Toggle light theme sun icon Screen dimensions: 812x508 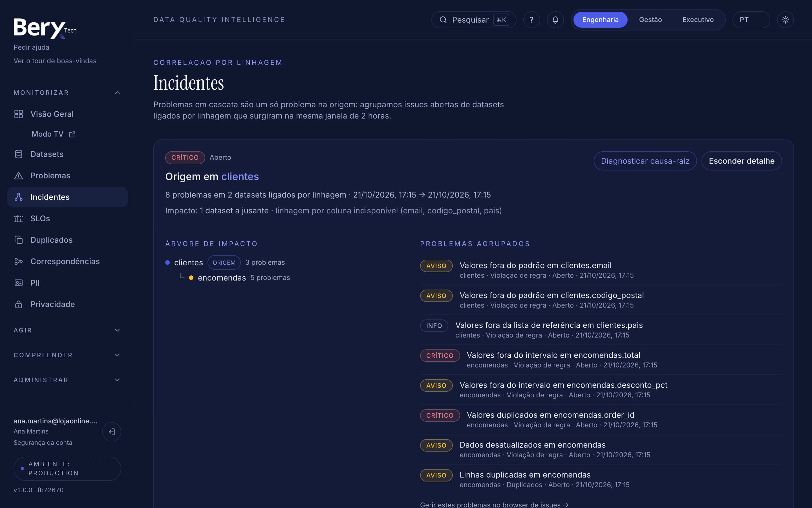pyautogui.click(x=785, y=20)
